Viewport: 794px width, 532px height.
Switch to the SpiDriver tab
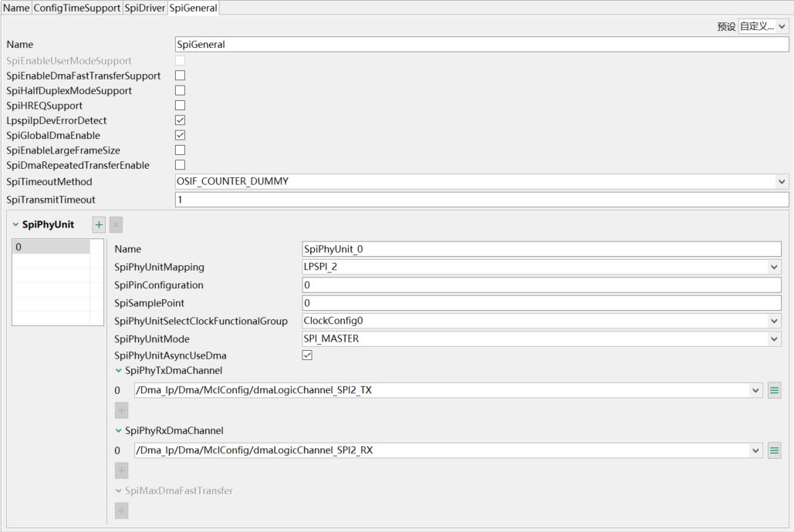tap(145, 8)
